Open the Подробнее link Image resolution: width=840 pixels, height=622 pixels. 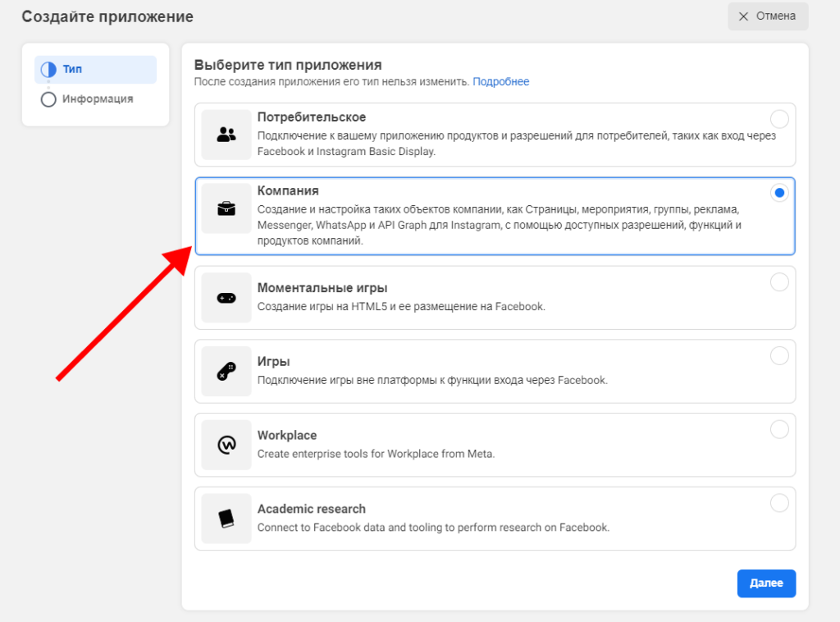click(x=500, y=82)
